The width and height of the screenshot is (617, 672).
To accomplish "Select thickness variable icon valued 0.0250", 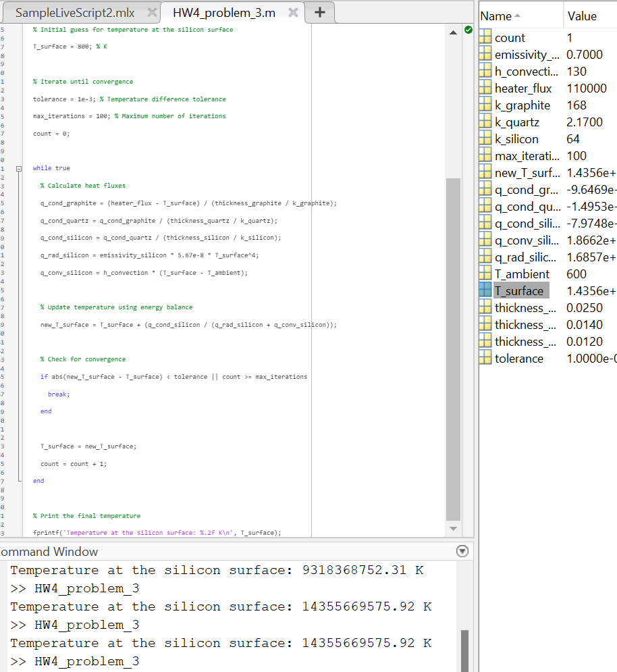I will point(485,307).
